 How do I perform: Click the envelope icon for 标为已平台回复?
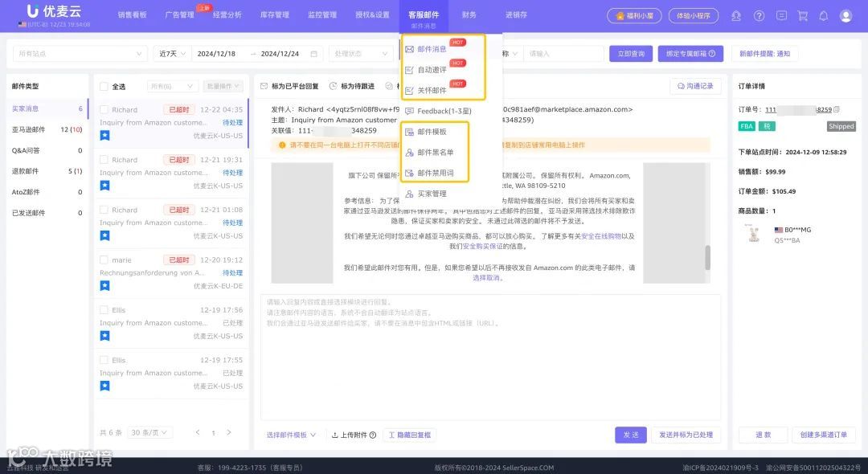264,86
